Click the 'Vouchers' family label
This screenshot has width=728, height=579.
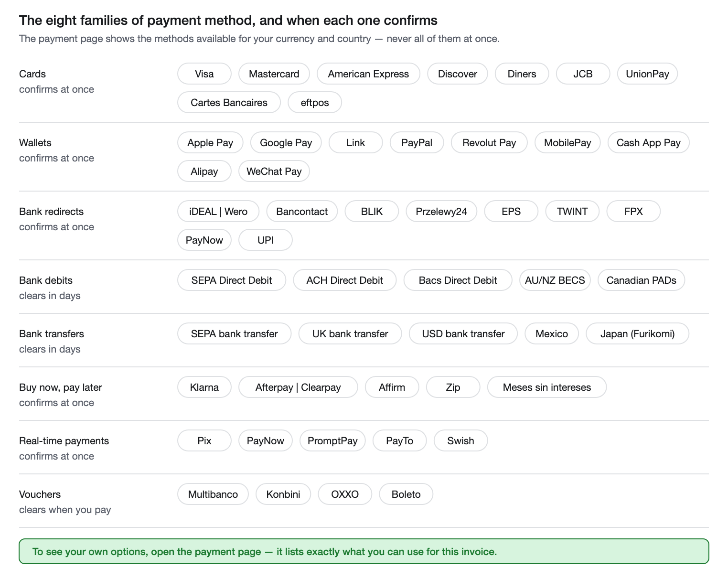click(40, 494)
